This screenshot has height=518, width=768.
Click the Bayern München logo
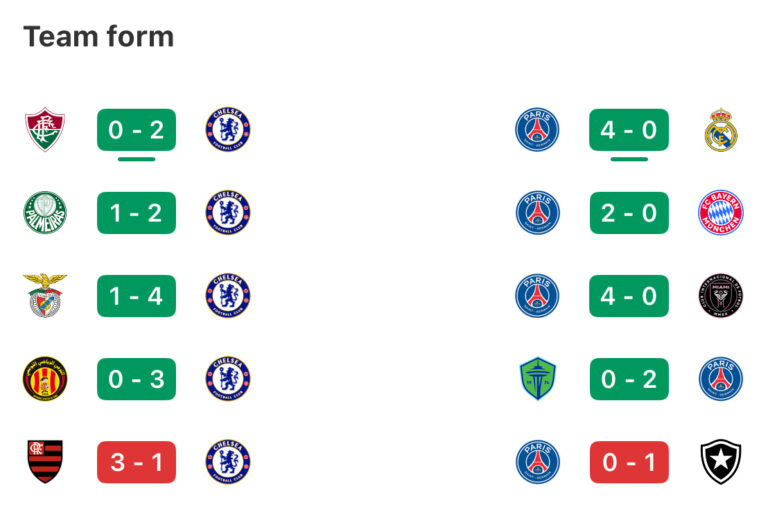[721, 213]
